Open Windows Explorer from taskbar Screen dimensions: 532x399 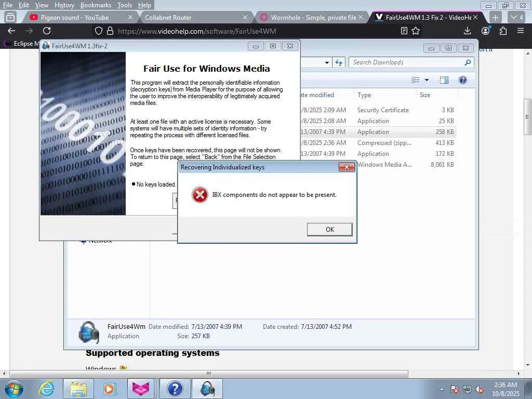(78, 389)
